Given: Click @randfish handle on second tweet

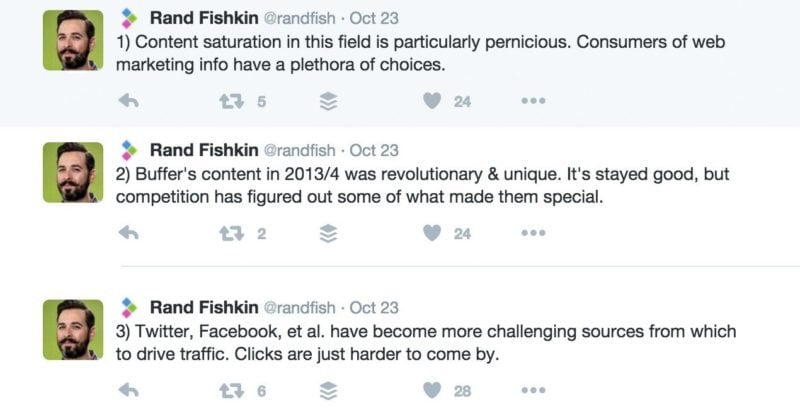Looking at the screenshot, I should pos(299,150).
